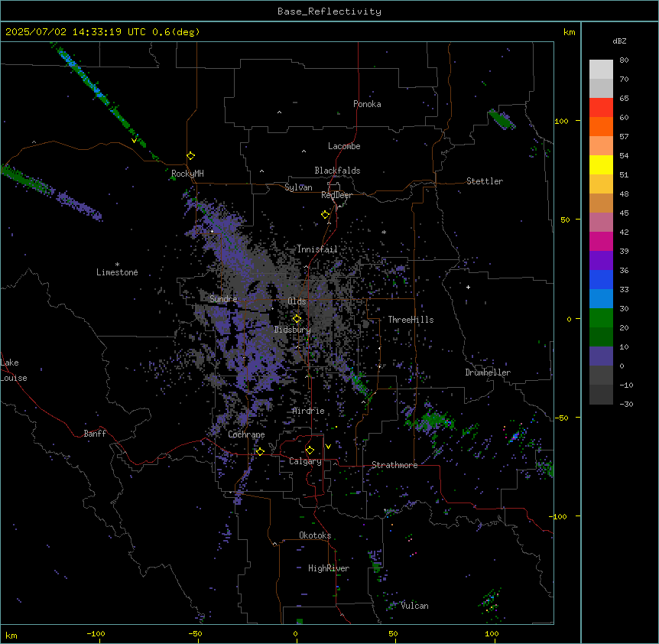Click the Base_Reflectivity title
This screenshot has width=659, height=644.
coord(329,11)
